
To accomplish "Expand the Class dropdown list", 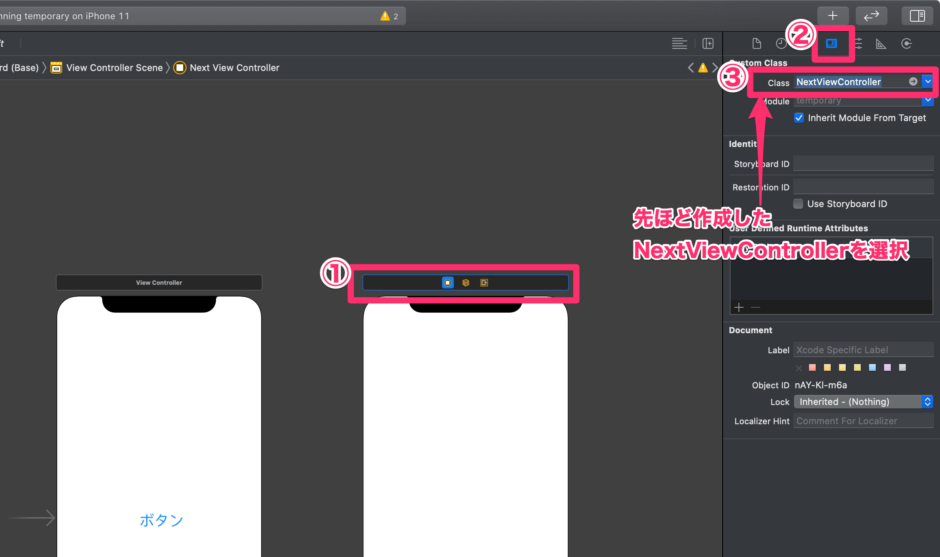I will 928,82.
